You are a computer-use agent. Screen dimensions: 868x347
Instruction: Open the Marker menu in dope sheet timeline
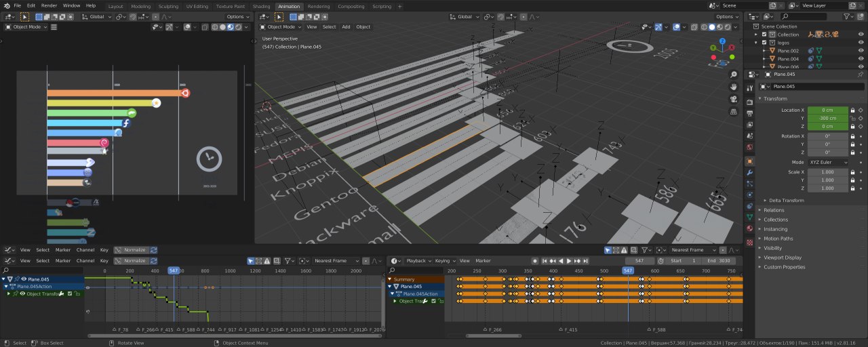pyautogui.click(x=483, y=260)
